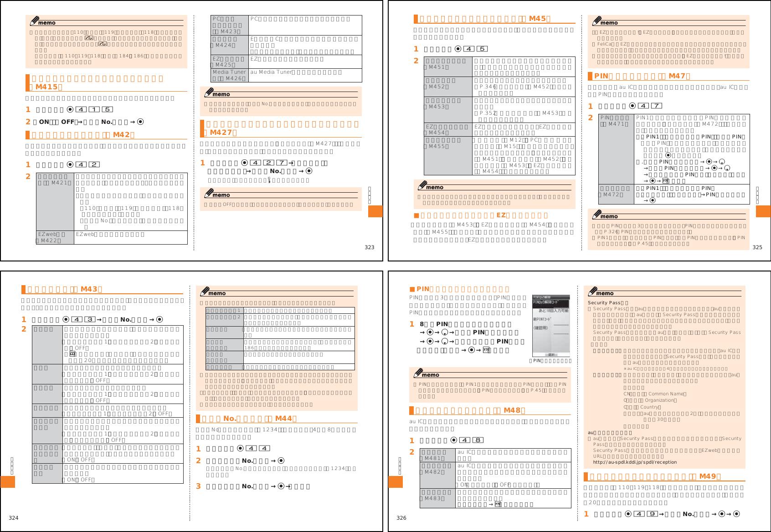Viewport: 771px width, 532px height.
Task: Click page number 326
Action: pyautogui.click(x=401, y=518)
